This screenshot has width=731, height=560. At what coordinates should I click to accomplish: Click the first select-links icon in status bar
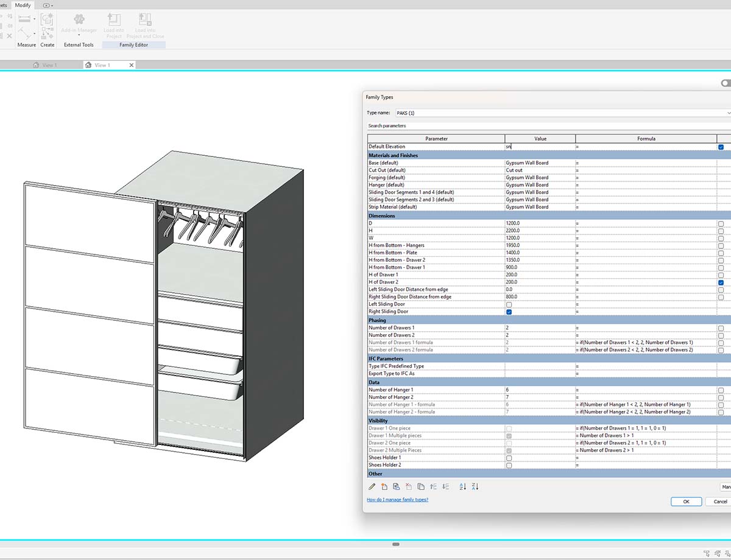707,553
